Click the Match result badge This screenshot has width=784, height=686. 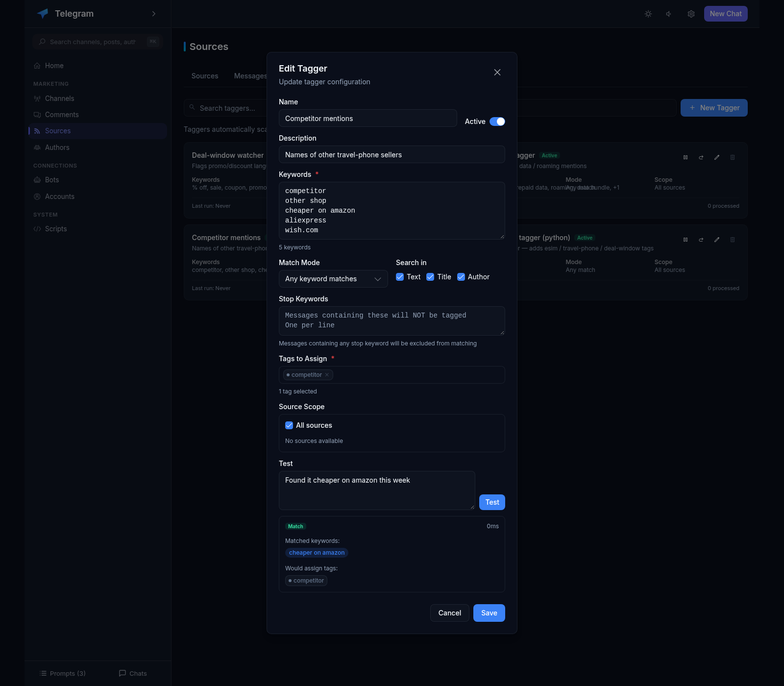295,526
